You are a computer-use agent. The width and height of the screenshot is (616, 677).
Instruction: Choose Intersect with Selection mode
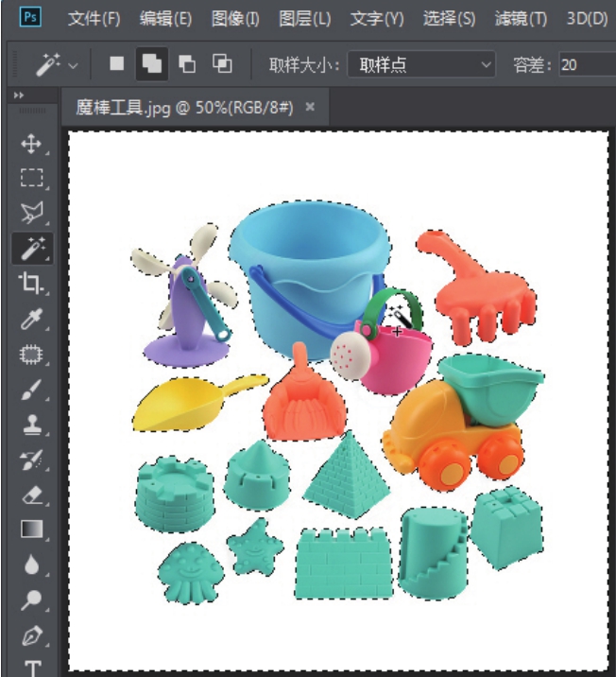pos(222,64)
